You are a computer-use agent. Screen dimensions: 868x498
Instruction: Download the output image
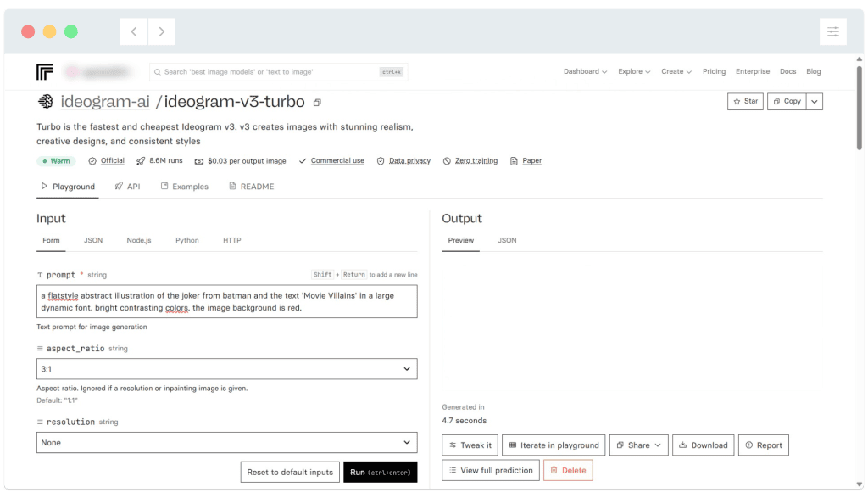(x=703, y=445)
